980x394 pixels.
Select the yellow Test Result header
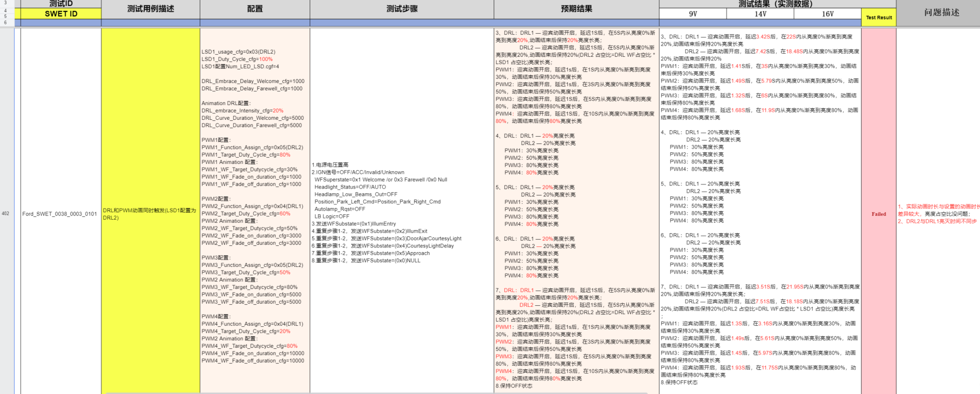point(879,17)
